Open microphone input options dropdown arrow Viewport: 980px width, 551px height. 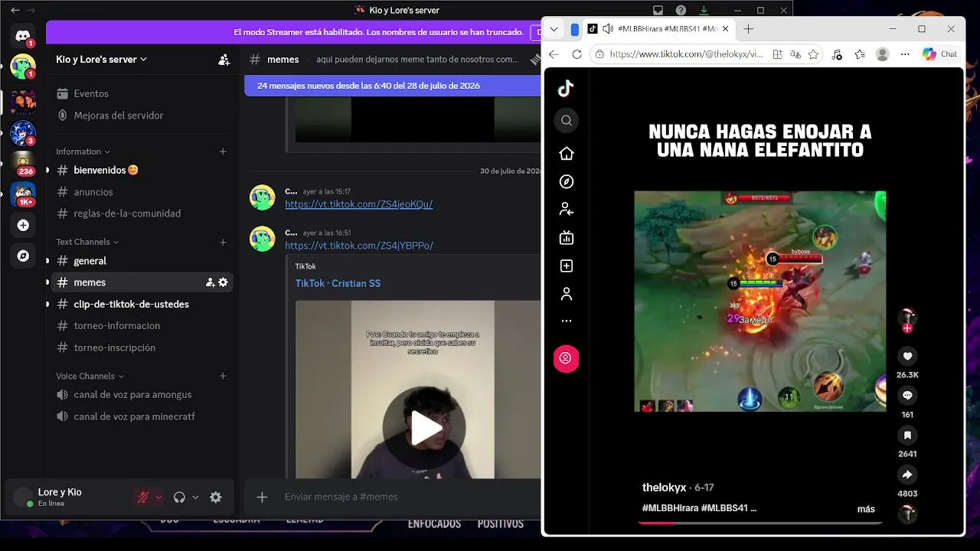point(158,497)
